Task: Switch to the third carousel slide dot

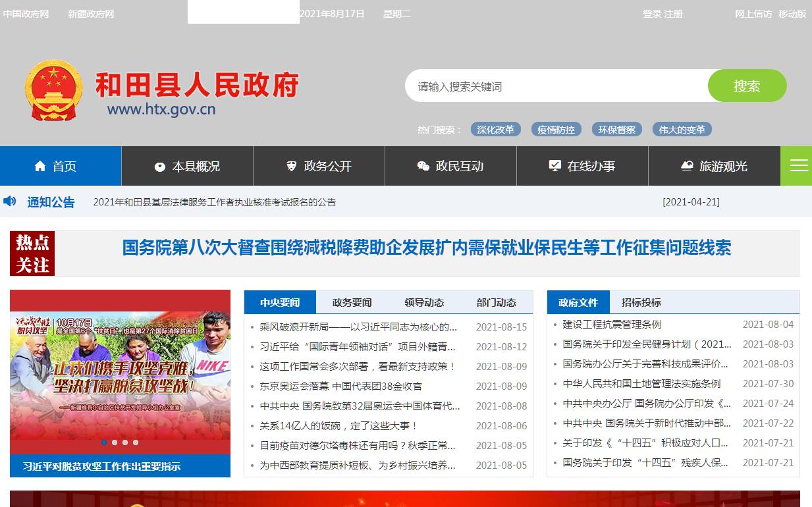Action: (125, 442)
